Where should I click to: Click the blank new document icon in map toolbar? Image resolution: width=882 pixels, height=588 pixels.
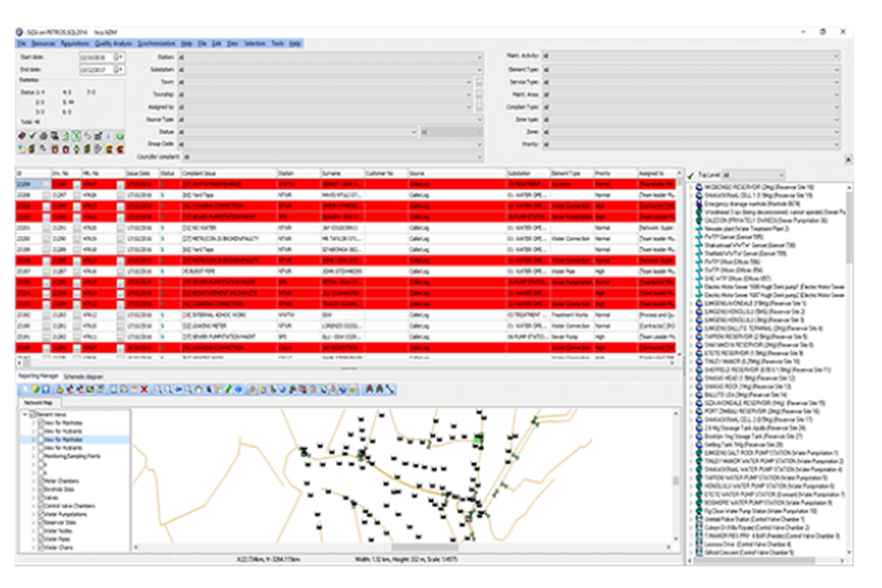coord(24,389)
